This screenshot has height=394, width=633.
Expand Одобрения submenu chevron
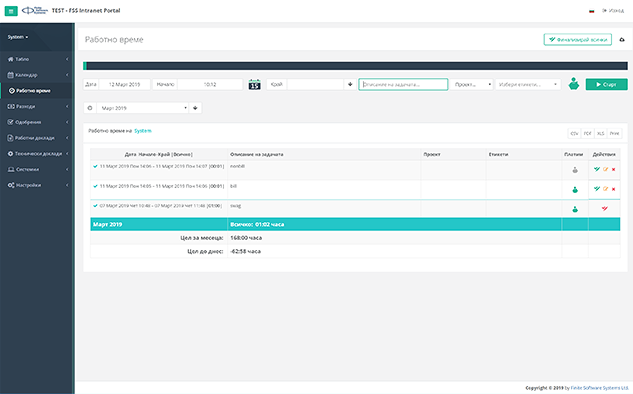pos(67,122)
